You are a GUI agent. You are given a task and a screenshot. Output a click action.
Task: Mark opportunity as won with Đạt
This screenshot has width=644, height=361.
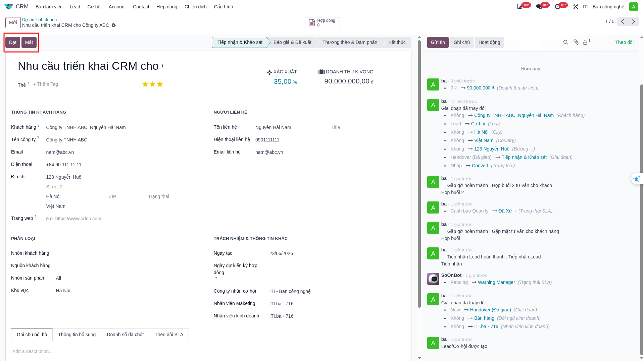[13, 42]
